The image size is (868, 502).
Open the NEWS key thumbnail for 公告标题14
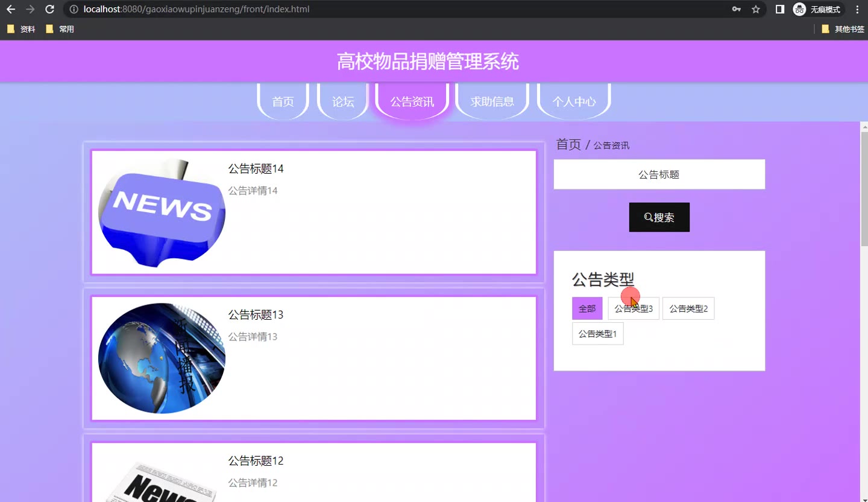click(162, 212)
